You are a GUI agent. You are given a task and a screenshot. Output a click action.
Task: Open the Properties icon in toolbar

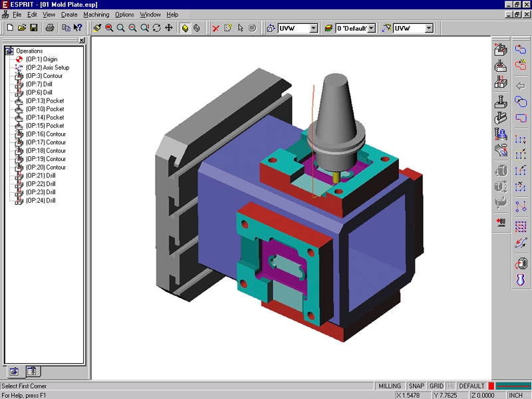(227, 28)
